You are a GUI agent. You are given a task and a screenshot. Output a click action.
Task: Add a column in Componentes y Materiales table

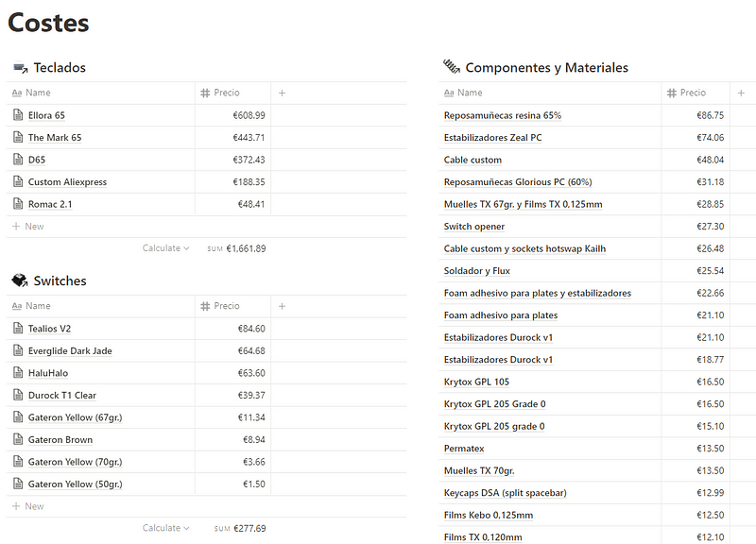(x=741, y=93)
